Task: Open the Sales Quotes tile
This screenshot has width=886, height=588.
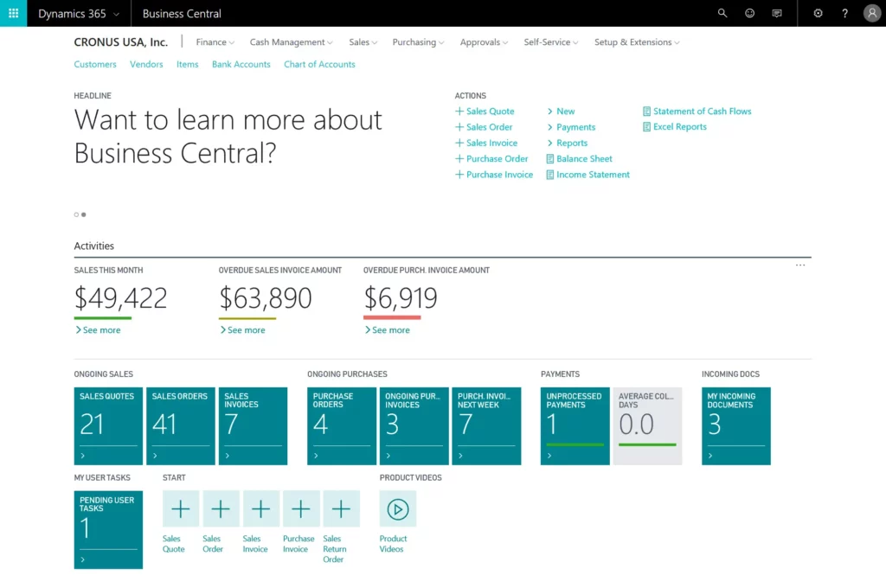Action: 108,426
